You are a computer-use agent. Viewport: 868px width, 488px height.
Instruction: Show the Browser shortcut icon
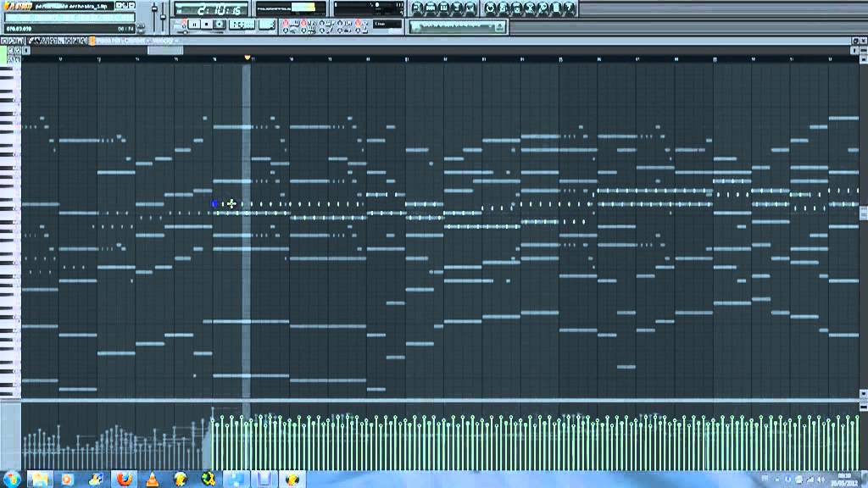tap(457, 8)
